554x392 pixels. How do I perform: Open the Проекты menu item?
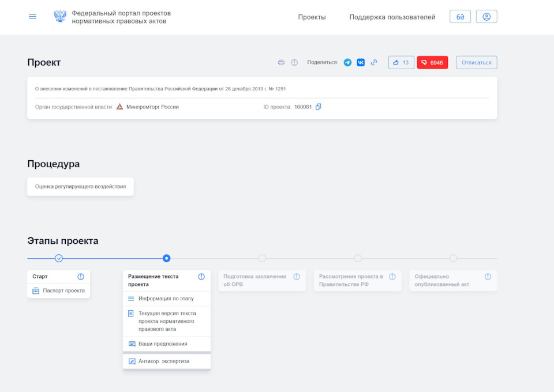click(x=312, y=17)
